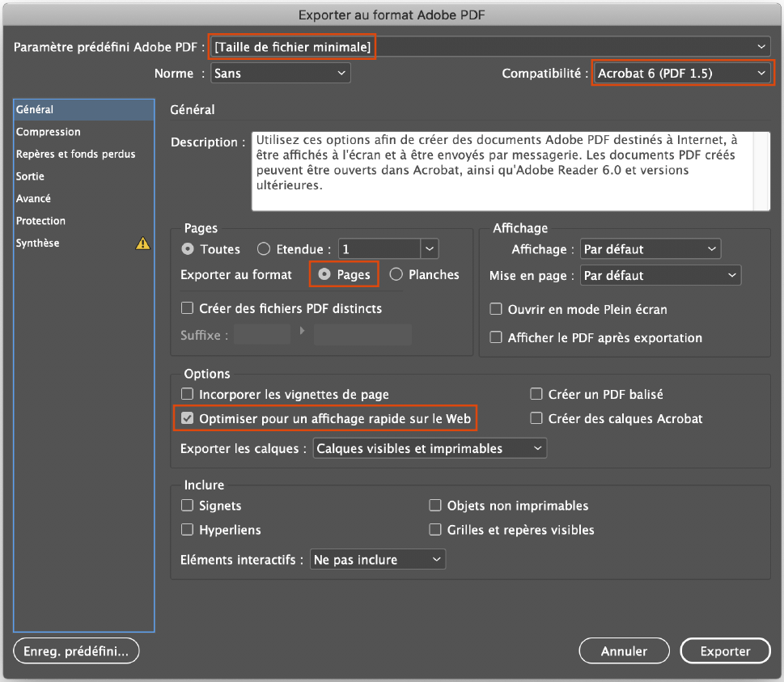Select the Général category
The image size is (784, 682).
84,109
